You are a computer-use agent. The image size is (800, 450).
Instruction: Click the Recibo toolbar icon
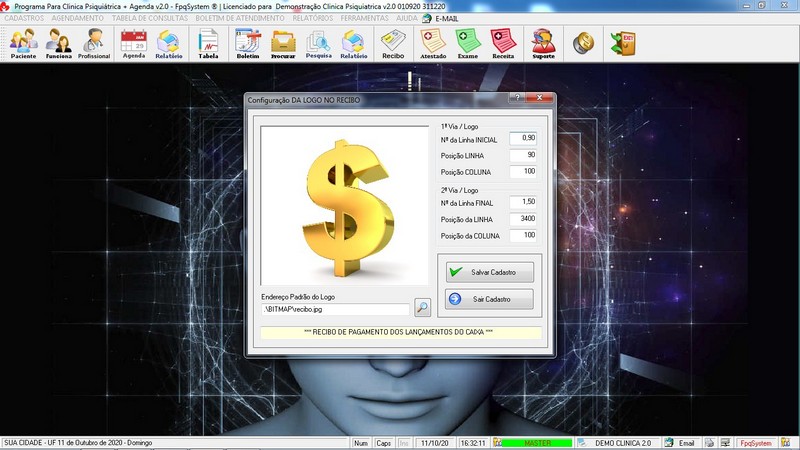click(x=393, y=43)
